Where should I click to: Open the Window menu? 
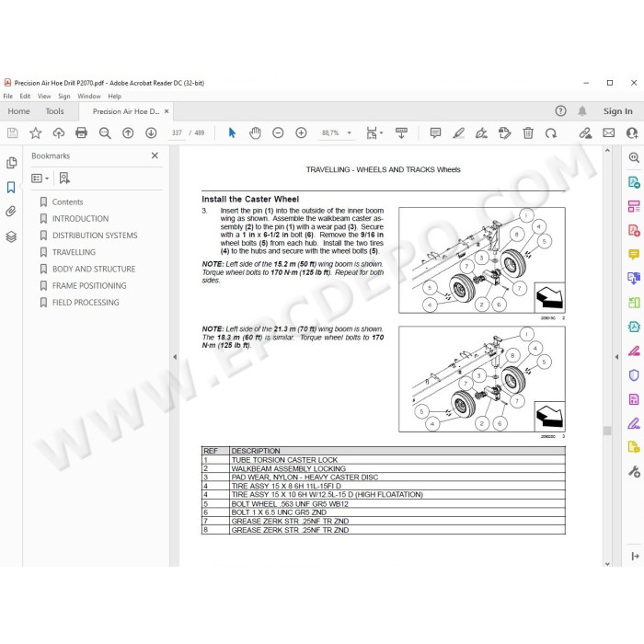click(89, 96)
